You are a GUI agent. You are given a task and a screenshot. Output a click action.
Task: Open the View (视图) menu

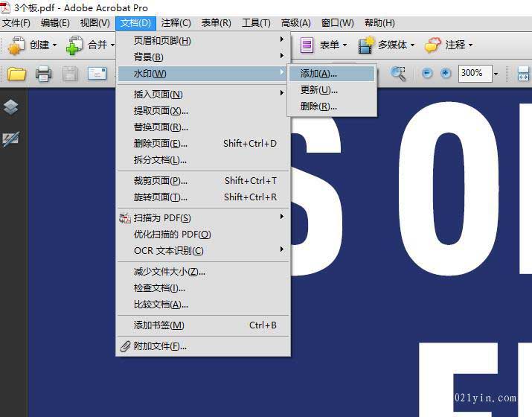coord(95,23)
